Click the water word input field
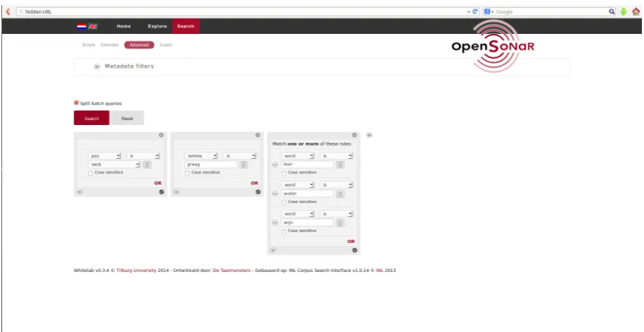The height and width of the screenshot is (332, 644). pos(308,194)
